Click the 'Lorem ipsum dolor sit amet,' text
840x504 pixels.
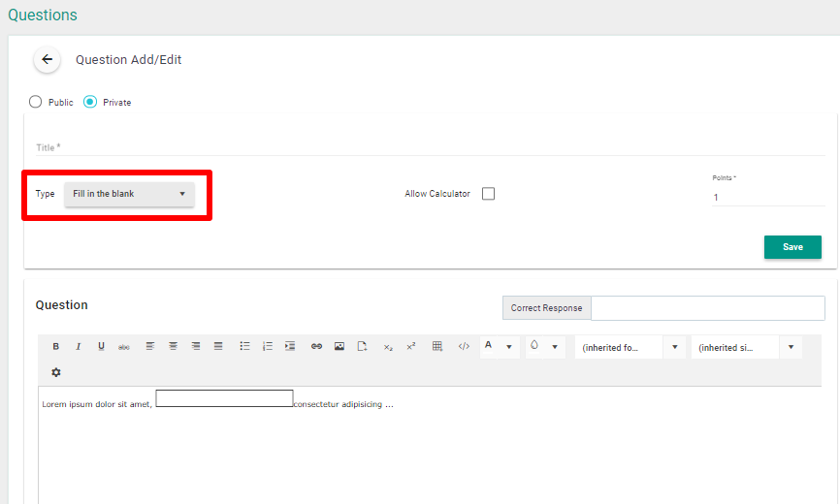(97, 404)
